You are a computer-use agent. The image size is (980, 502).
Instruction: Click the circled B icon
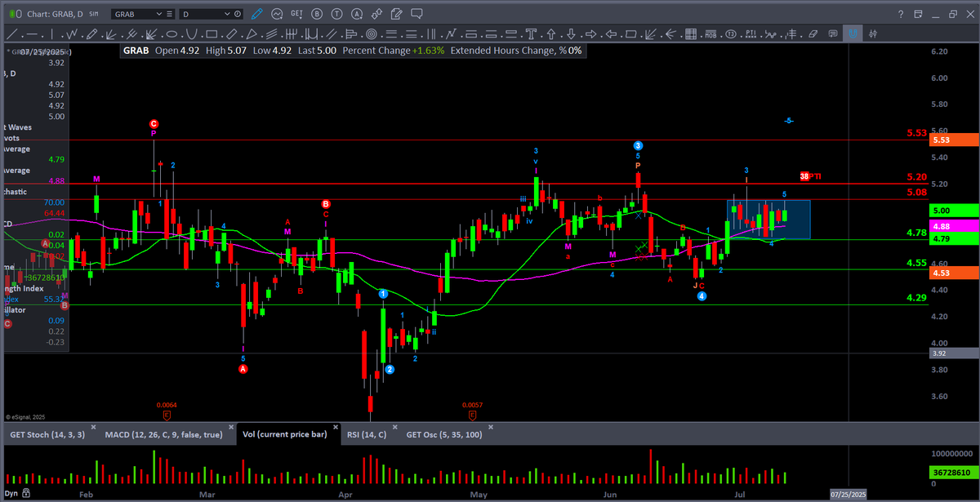tap(317, 14)
